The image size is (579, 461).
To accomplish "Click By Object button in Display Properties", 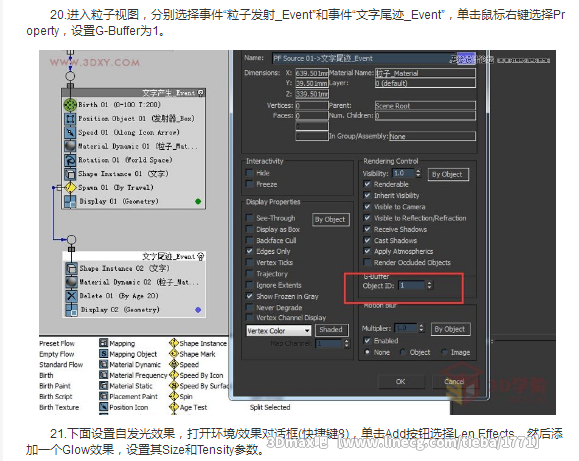I will click(330, 219).
